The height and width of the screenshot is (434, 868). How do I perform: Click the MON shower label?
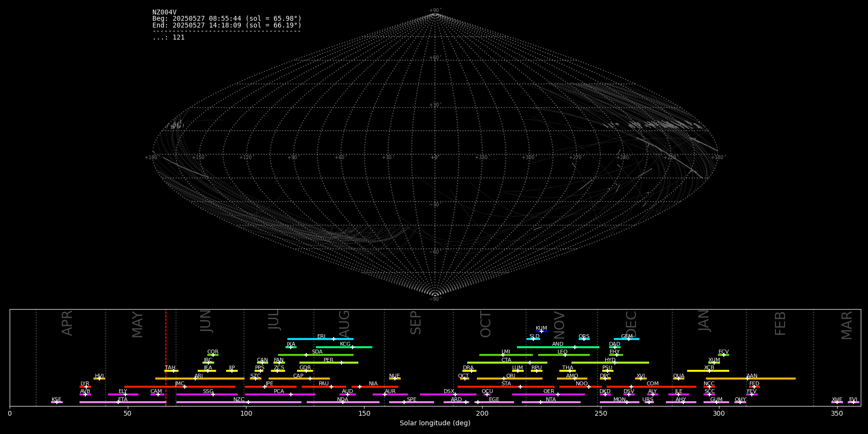tap(619, 400)
